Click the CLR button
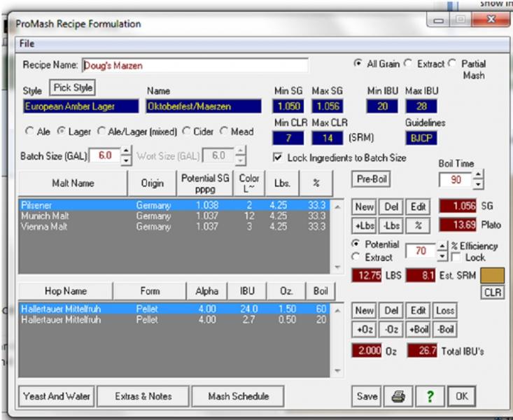This screenshot has height=420, width=513. 493,293
